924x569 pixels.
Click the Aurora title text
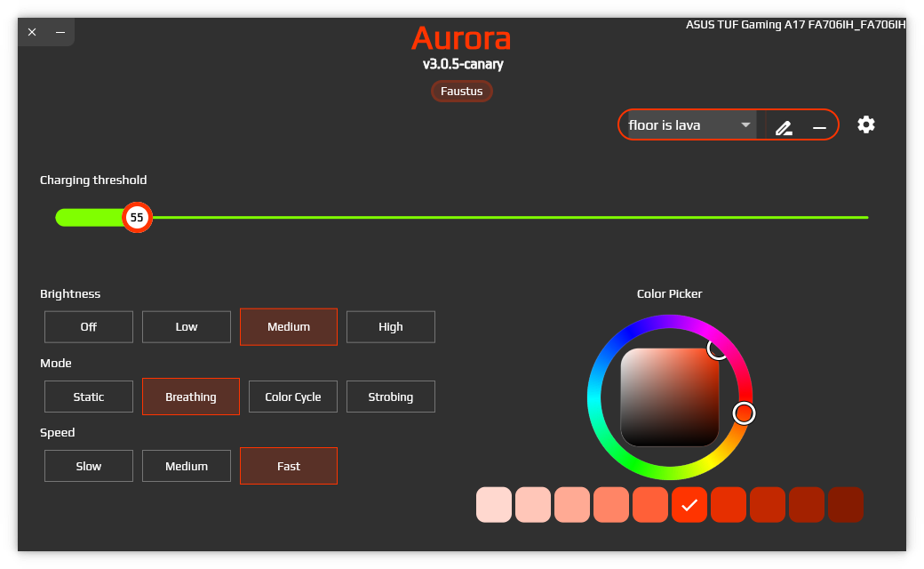(x=461, y=38)
